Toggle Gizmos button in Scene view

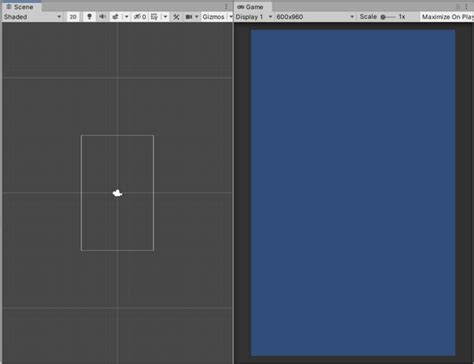[213, 17]
